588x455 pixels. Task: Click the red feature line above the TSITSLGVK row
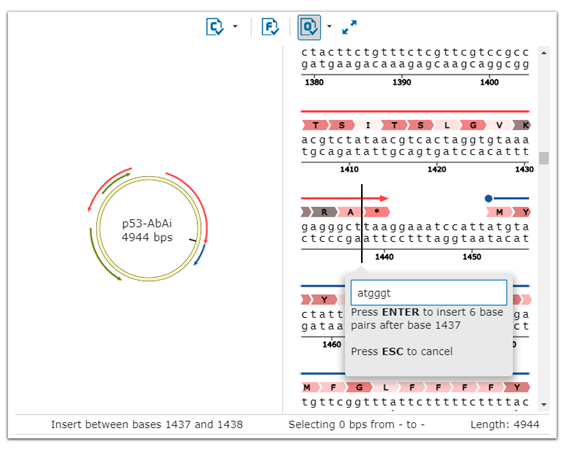coord(415,111)
